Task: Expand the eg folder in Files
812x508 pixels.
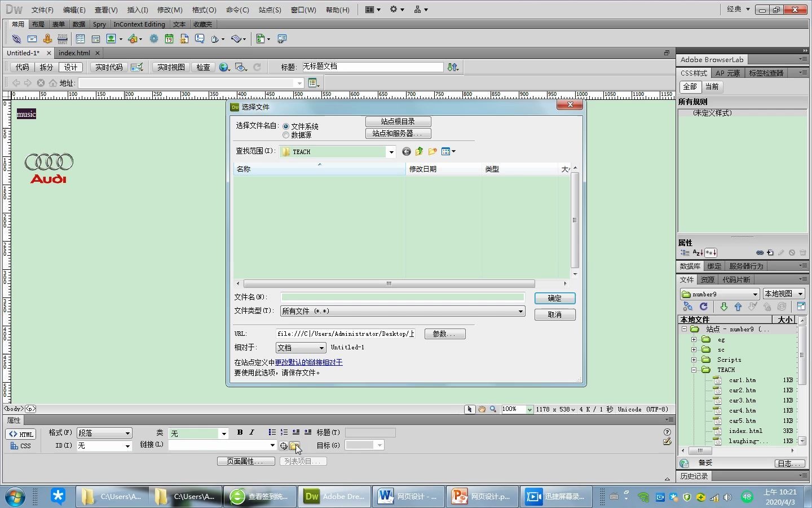Action: point(694,340)
